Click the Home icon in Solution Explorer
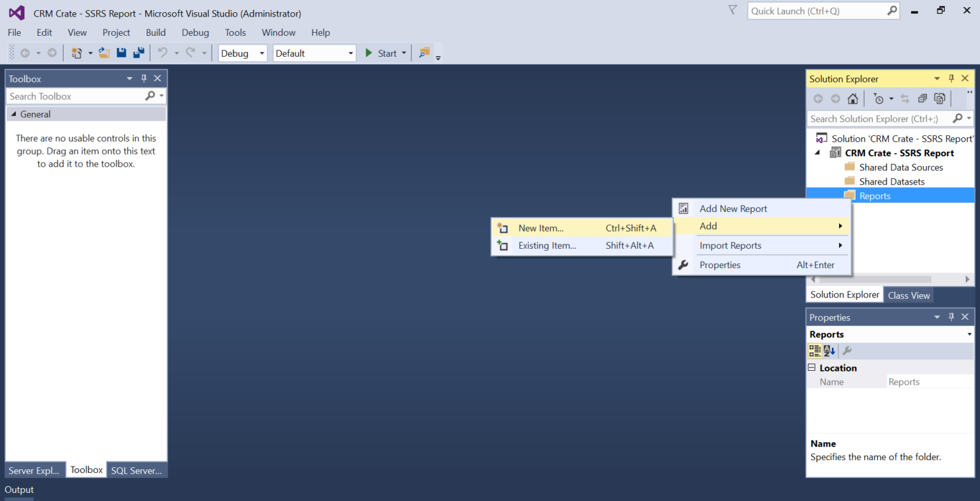Screen dimensions: 980x501 point(852,98)
